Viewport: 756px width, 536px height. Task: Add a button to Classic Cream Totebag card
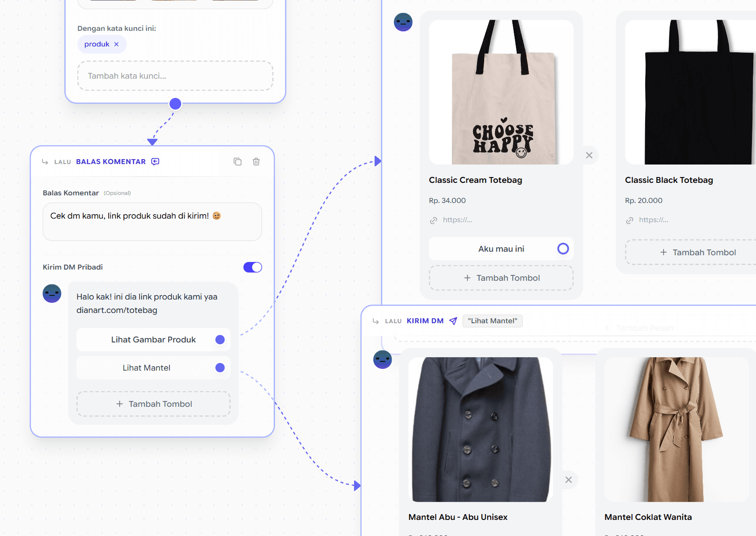coord(501,278)
